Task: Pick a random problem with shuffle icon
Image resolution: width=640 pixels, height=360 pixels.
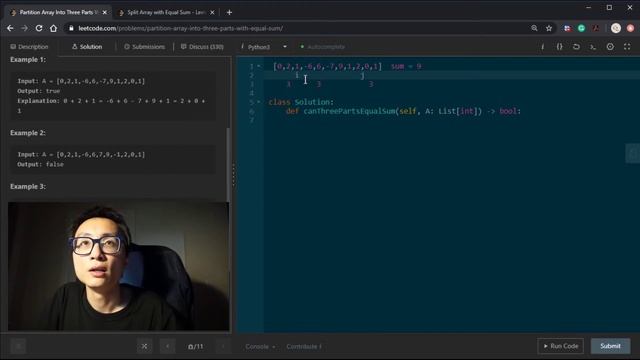Action: coord(144,347)
